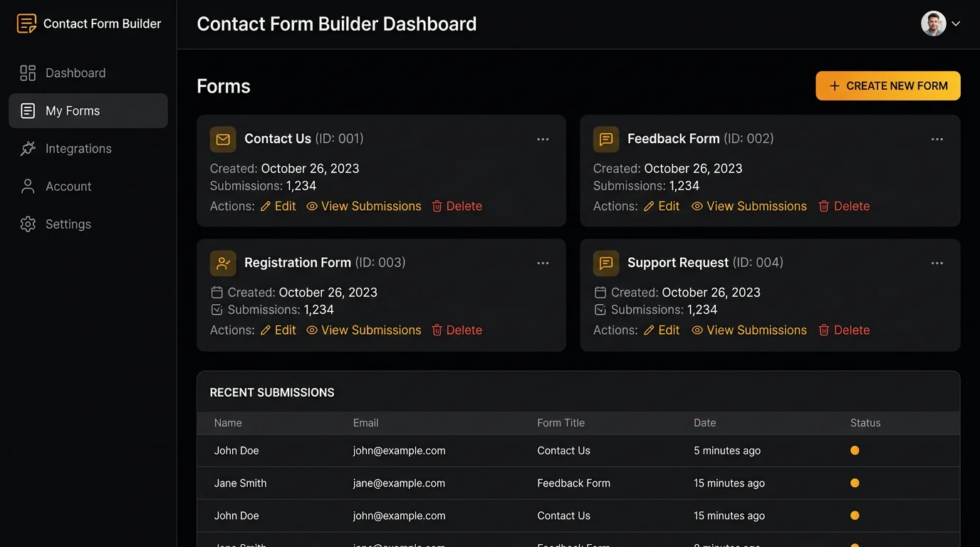Click status dot in Jane Smith row

pyautogui.click(x=855, y=483)
